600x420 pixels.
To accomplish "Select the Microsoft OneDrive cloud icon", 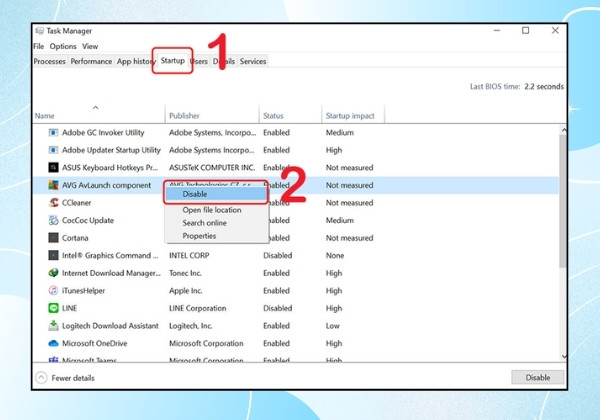I will (x=53, y=343).
